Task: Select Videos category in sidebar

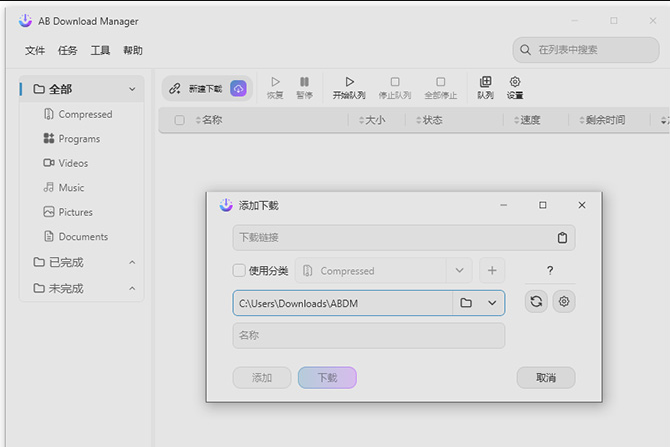Action: 81,163
